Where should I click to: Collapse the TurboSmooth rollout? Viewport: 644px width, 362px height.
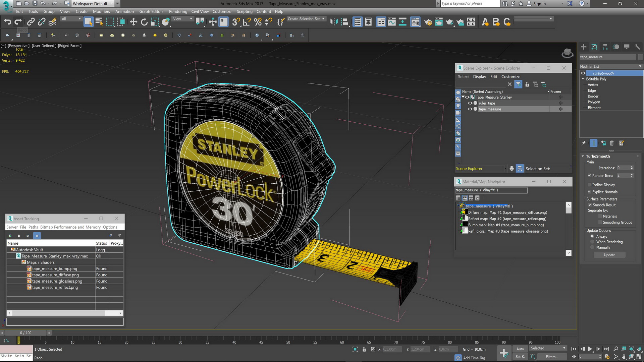tap(583, 157)
